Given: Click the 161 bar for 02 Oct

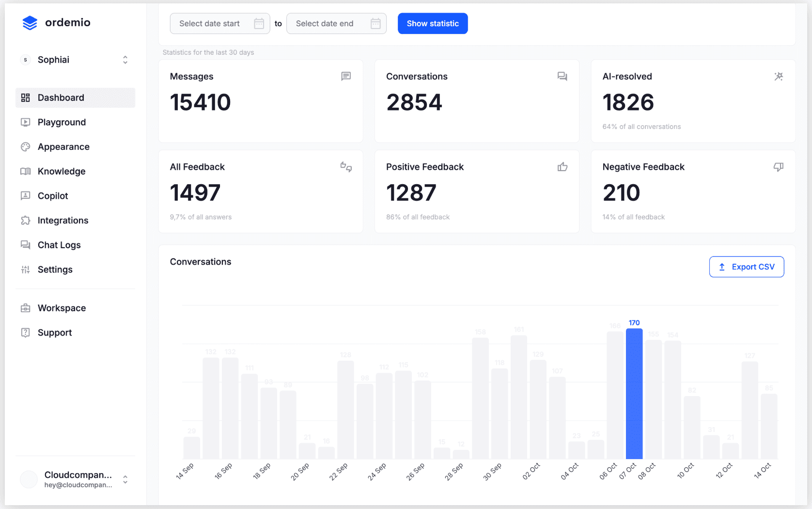Looking at the screenshot, I should pyautogui.click(x=519, y=397).
